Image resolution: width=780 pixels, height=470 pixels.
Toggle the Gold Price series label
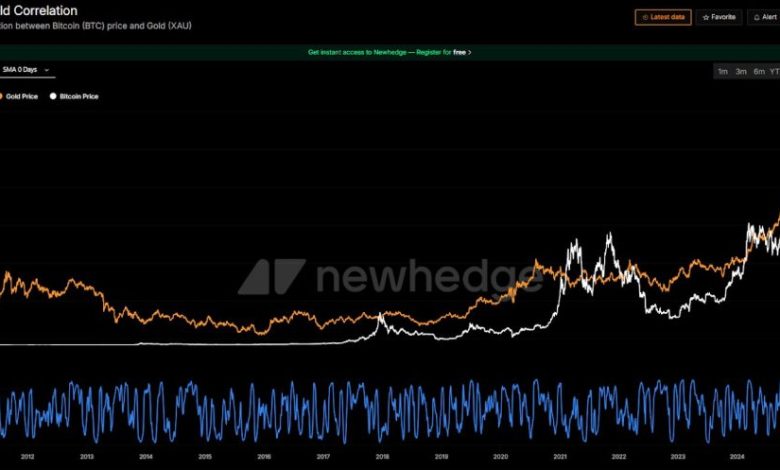pos(22,97)
